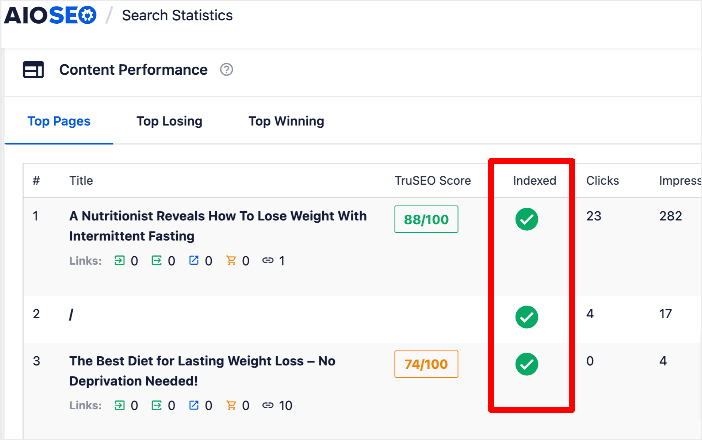
Task: Open the Content Performance help tooltip
Action: (x=227, y=70)
